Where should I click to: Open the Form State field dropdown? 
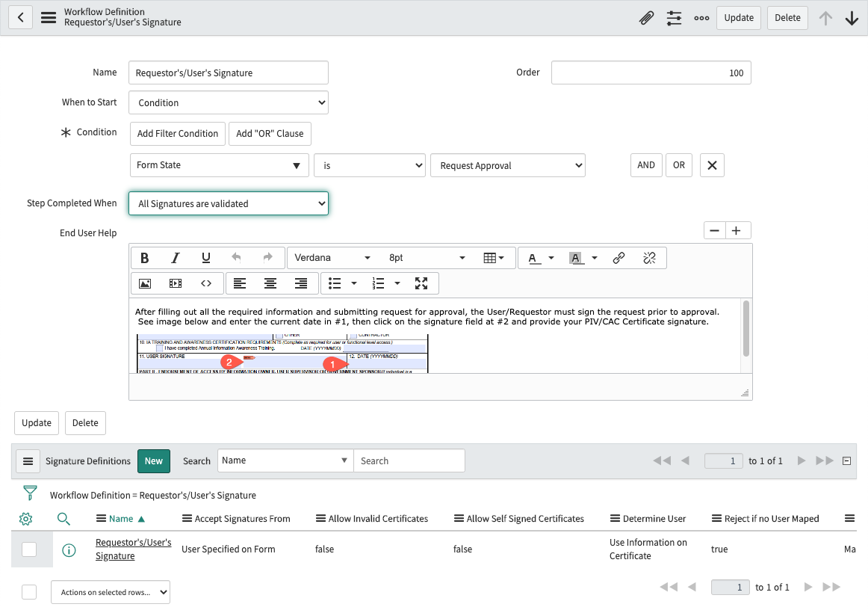click(219, 165)
